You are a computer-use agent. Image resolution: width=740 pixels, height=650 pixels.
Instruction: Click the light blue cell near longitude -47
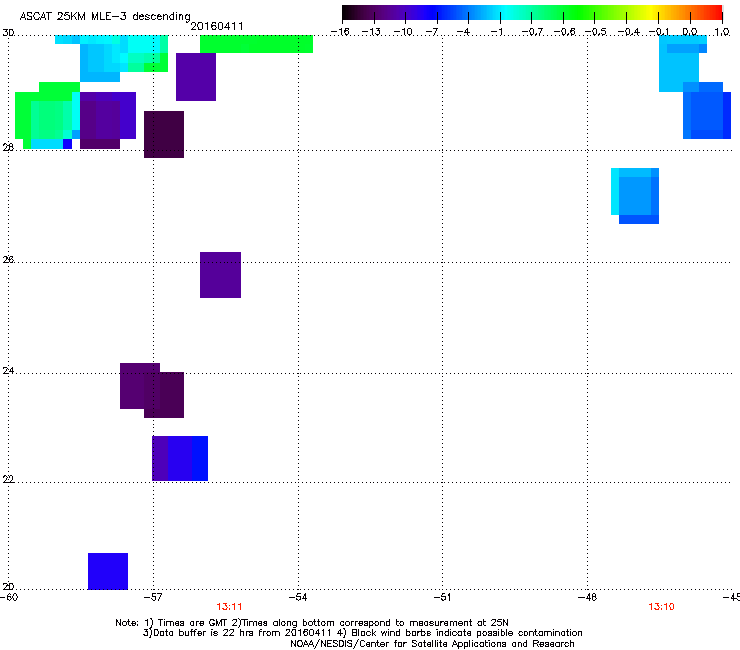coord(635,195)
